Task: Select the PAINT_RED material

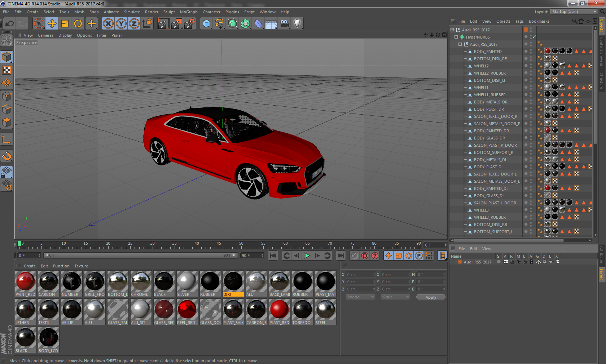Action: click(x=25, y=284)
